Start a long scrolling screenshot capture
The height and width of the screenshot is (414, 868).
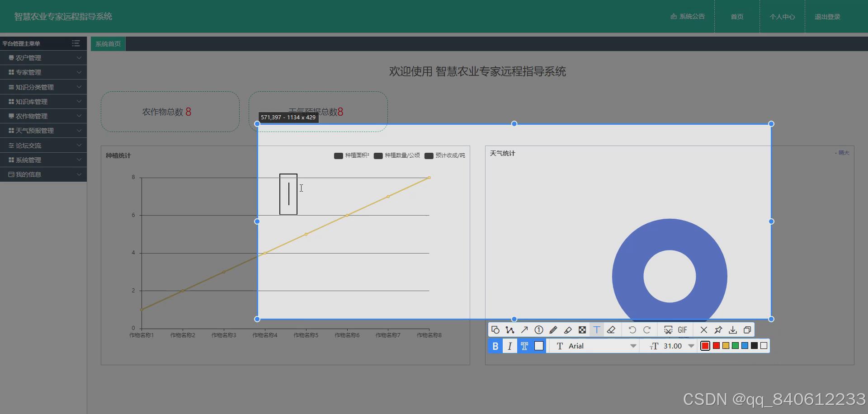pos(668,330)
